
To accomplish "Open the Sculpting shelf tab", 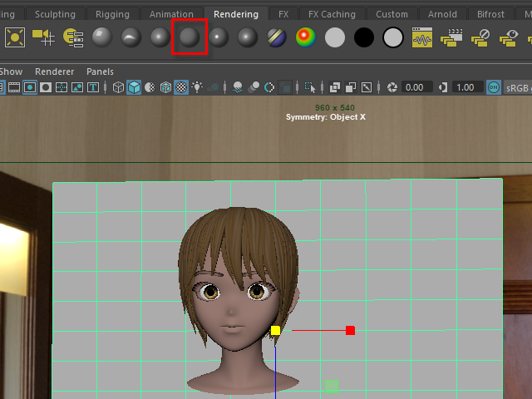I will click(55, 14).
